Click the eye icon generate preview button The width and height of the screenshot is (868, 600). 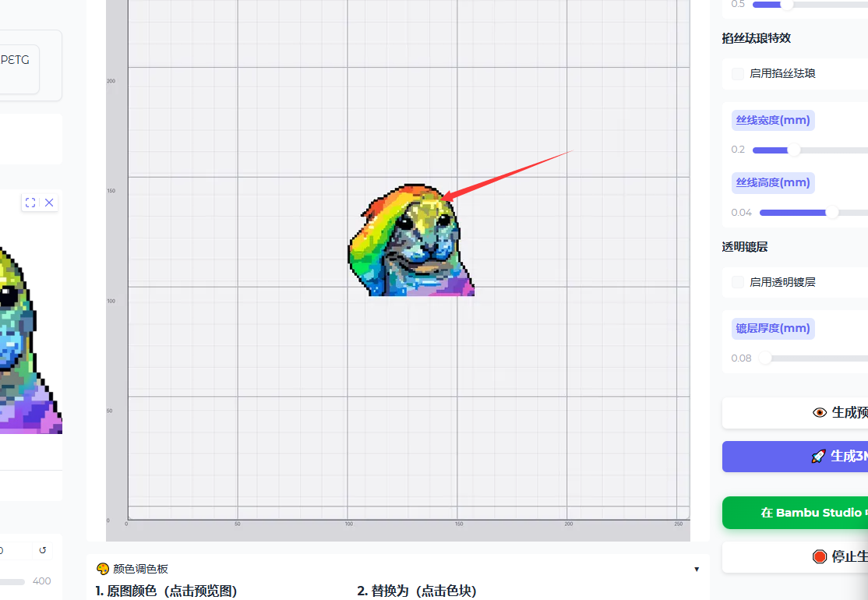tap(796, 412)
